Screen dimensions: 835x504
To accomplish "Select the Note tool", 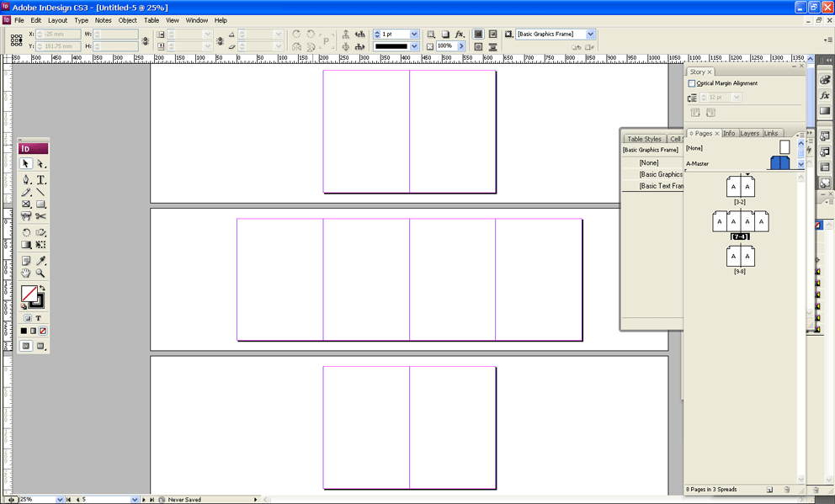I will point(26,261).
